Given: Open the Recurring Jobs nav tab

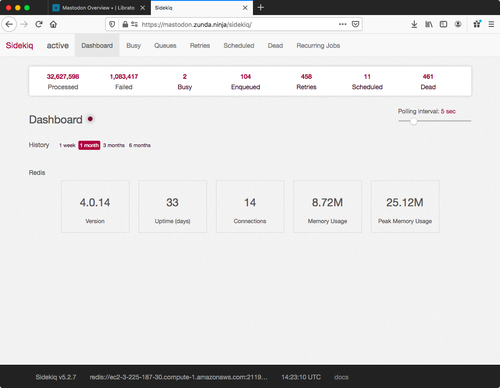Looking at the screenshot, I should coord(318,45).
